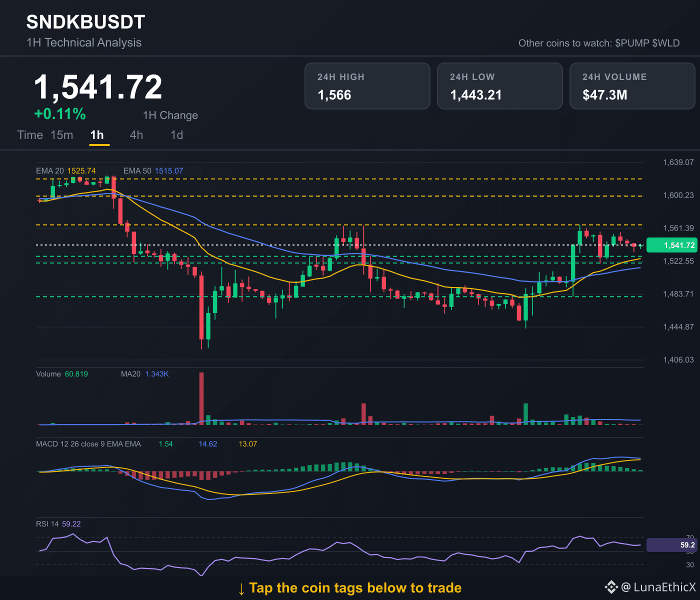This screenshot has height=600, width=700.
Task: Tap the $WLD coin tag
Action: 666,43
